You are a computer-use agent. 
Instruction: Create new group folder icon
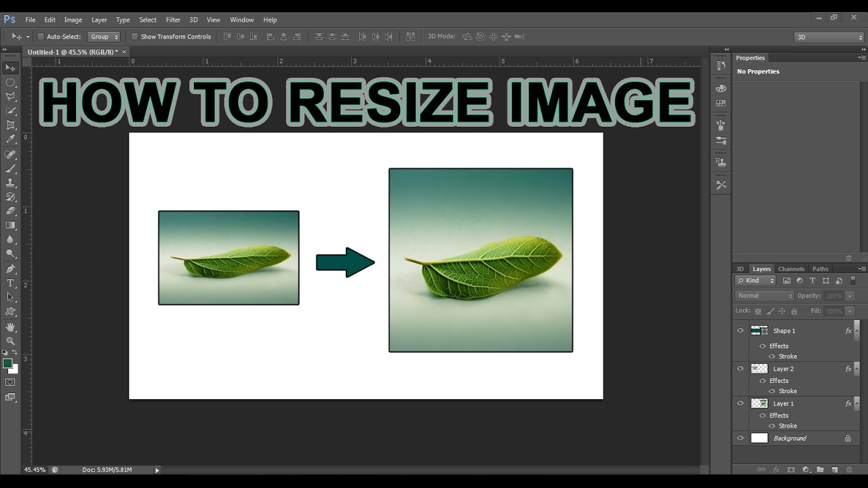(820, 470)
